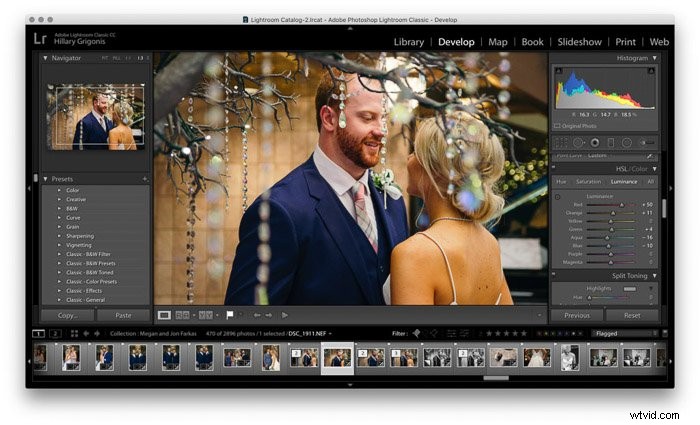The height and width of the screenshot is (425, 700).
Task: Switch to the Map module
Action: 498,42
